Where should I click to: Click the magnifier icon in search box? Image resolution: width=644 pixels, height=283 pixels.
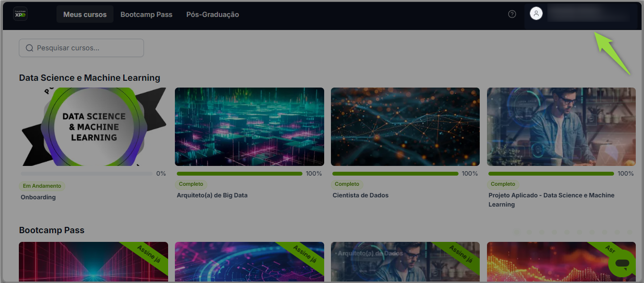29,48
